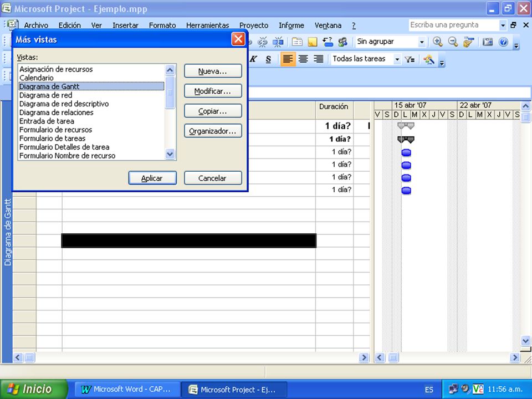
Task: Open the Ver menu
Action: 96,25
